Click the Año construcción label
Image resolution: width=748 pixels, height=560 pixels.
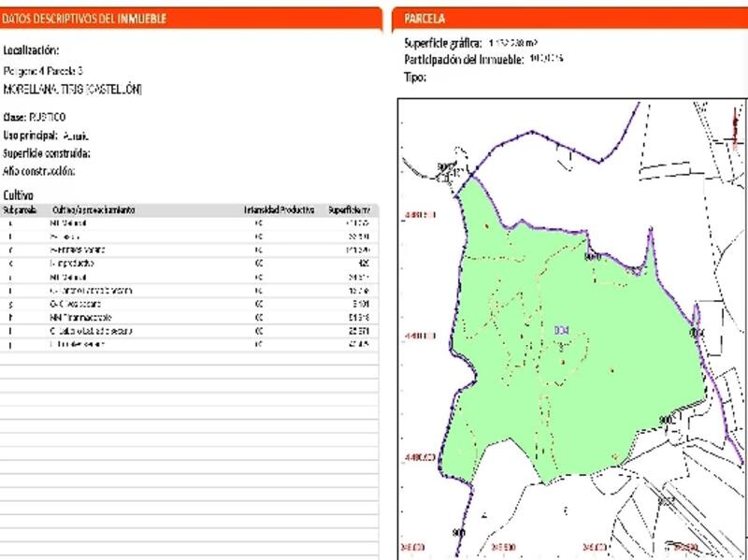click(38, 171)
